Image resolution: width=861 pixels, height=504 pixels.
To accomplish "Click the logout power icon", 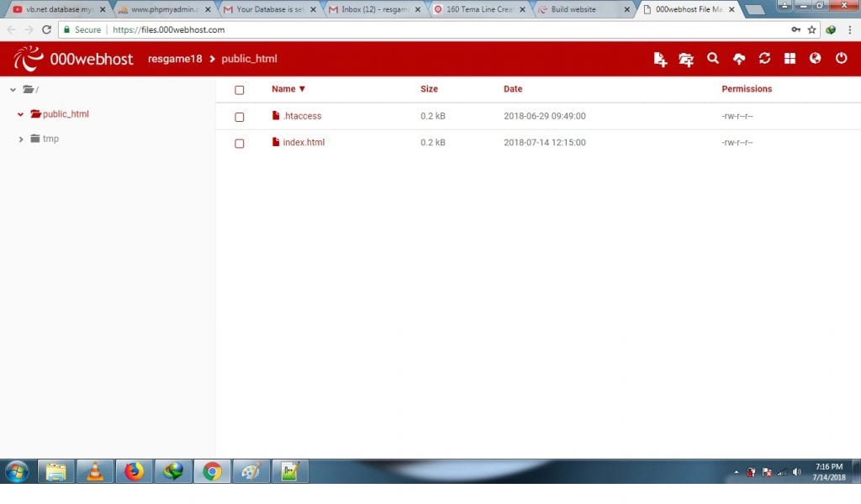I will 841,58.
